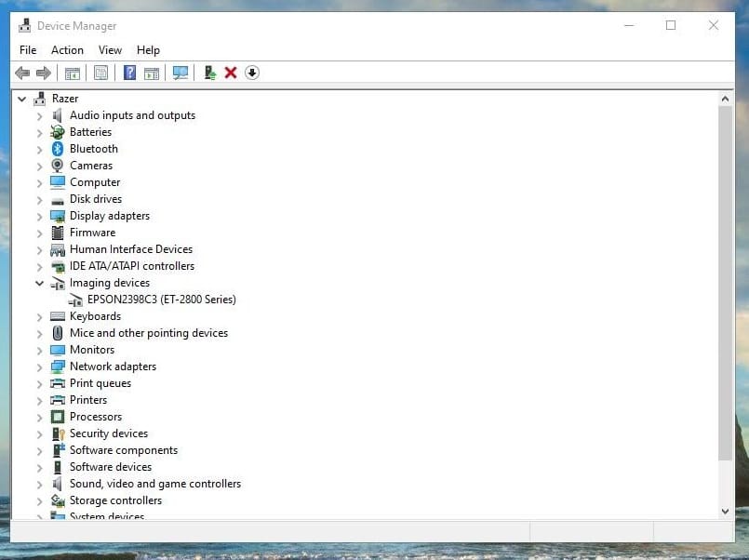Toggle the Show/Hide Console Tree toolbar icon
Image resolution: width=749 pixels, height=560 pixels.
tap(73, 73)
